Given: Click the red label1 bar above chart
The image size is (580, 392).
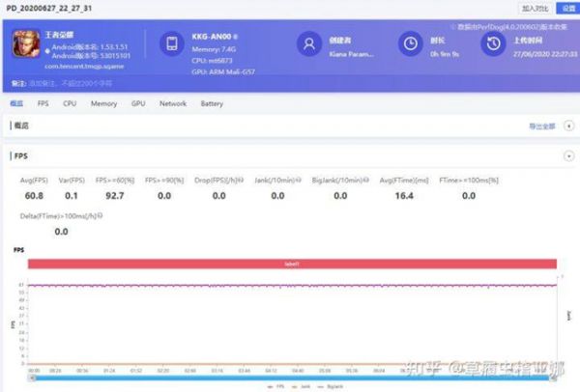Looking at the screenshot, I should point(292,264).
